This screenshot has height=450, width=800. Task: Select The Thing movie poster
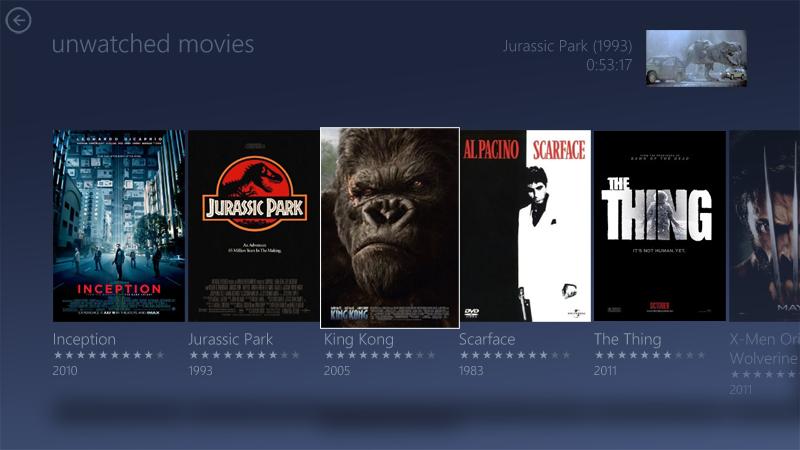tap(660, 226)
